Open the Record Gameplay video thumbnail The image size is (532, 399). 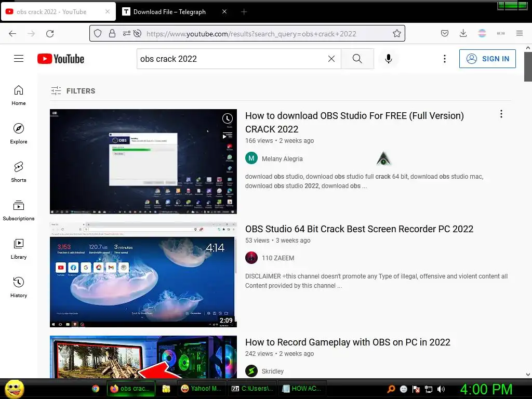tap(143, 357)
